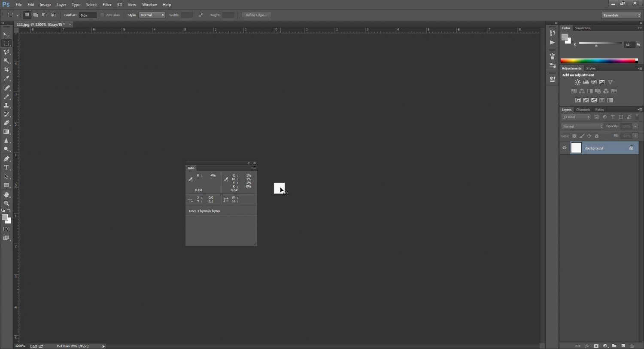644x349 pixels.
Task: Toggle lock image pixels brush icon
Action: (582, 136)
